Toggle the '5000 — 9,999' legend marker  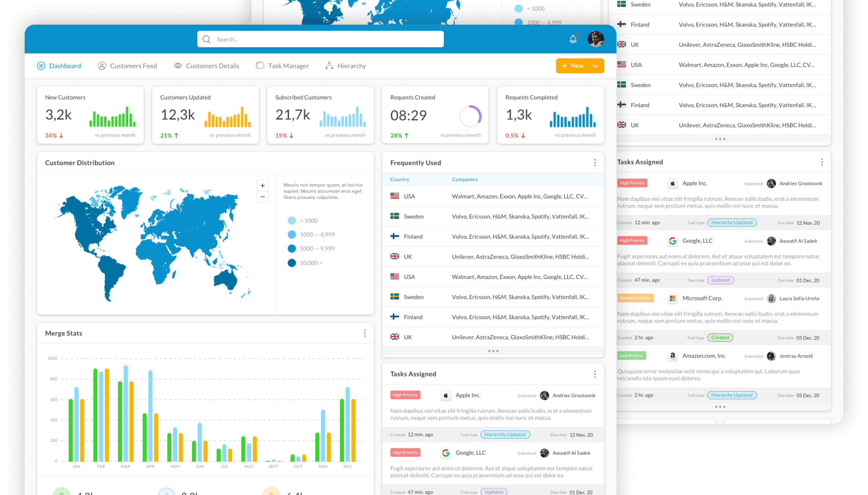[x=292, y=248]
